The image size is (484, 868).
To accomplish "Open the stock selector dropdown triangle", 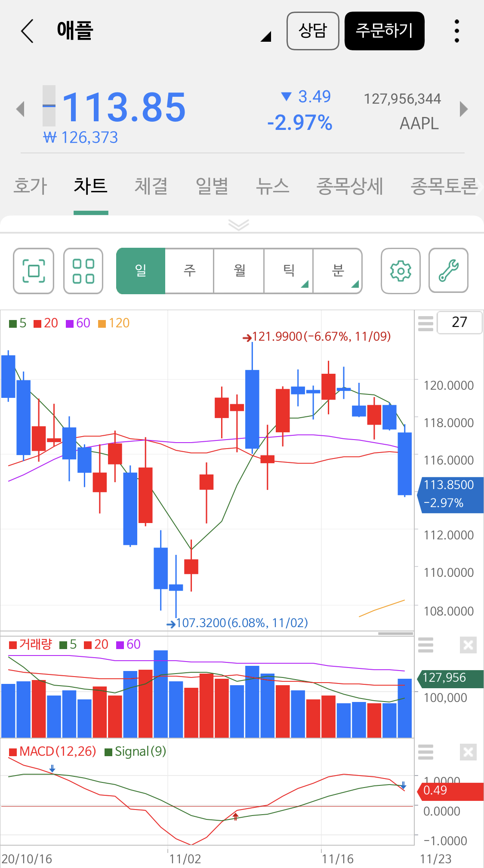I will tap(266, 37).
